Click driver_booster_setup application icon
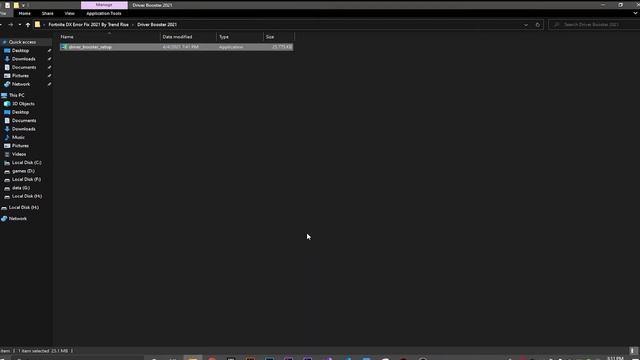The height and width of the screenshot is (360, 640). 64,47
